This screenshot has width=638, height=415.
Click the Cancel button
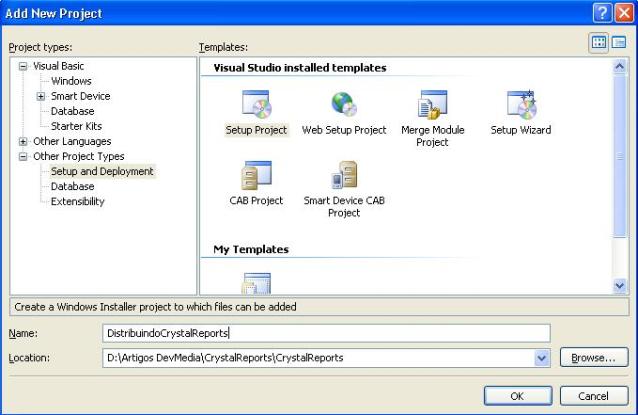click(593, 395)
